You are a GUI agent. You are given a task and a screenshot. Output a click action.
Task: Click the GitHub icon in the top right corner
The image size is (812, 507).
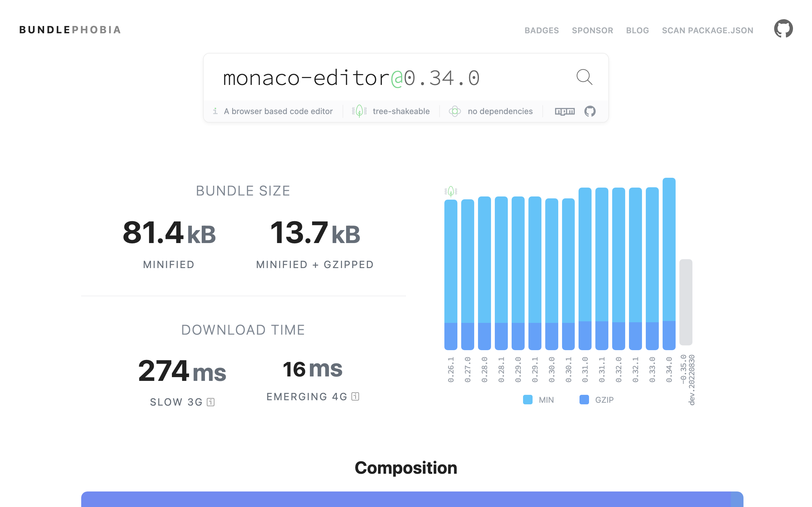coord(783,29)
